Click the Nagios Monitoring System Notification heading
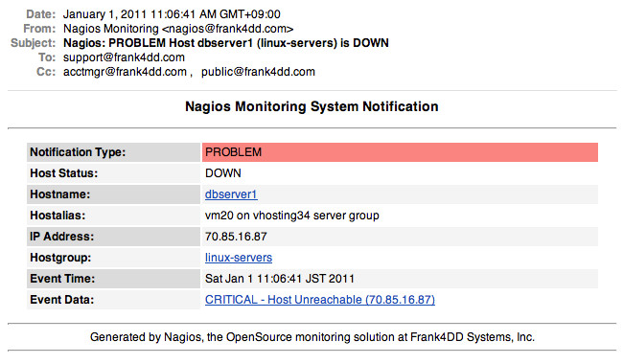 pyautogui.click(x=311, y=106)
